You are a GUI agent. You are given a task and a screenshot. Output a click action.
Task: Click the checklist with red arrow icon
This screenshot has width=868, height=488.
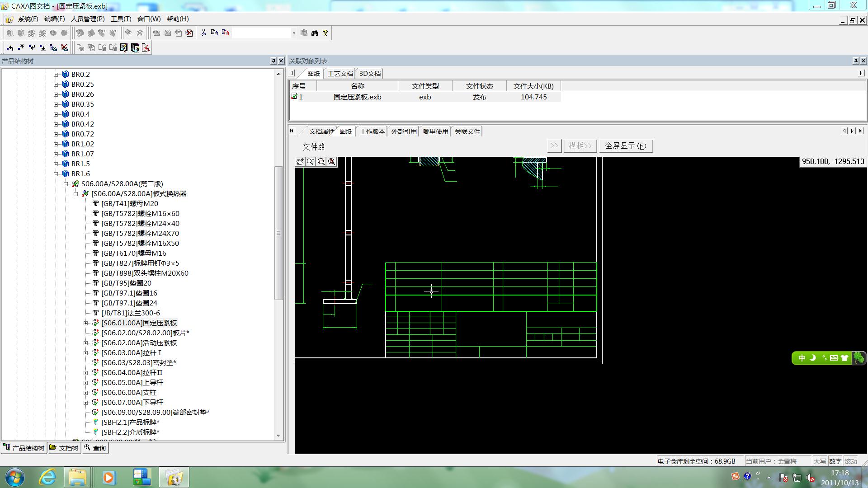[146, 48]
